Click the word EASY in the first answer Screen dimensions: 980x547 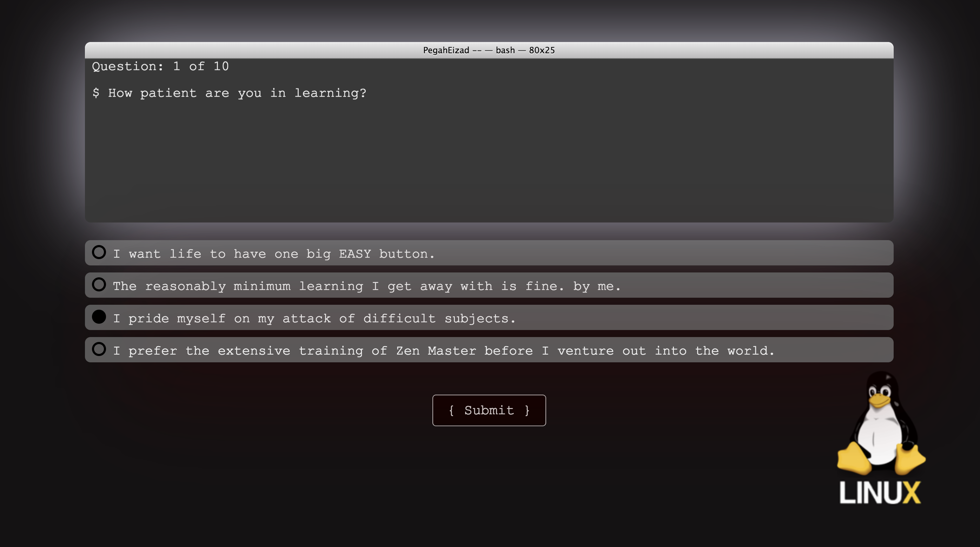[355, 253]
